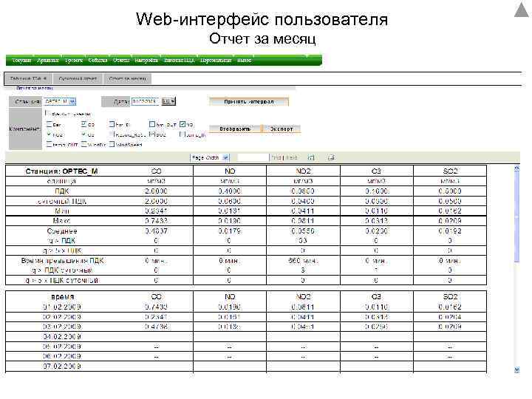Click the date input field
The width and height of the screenshot is (532, 399).
[145, 101]
